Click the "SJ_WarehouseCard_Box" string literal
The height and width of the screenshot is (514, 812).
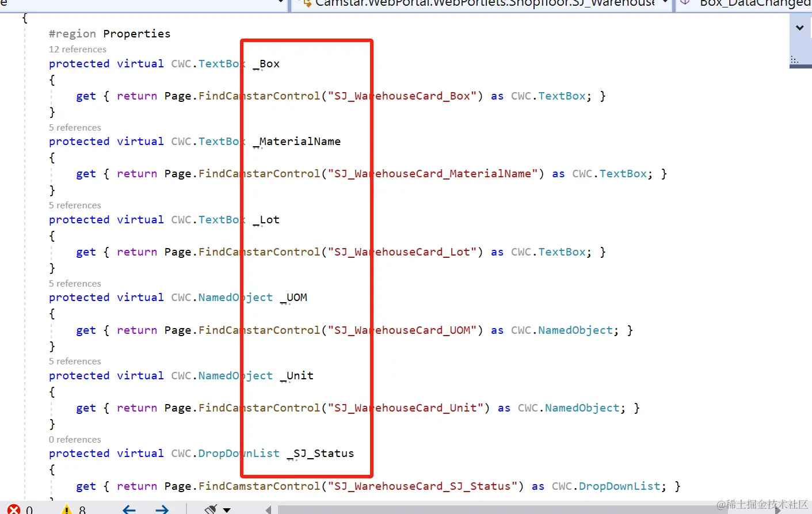[402, 96]
